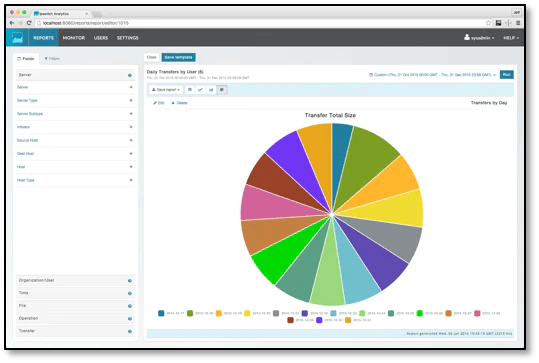
Task: Add the Server field with its plus icon
Action: click(131, 87)
